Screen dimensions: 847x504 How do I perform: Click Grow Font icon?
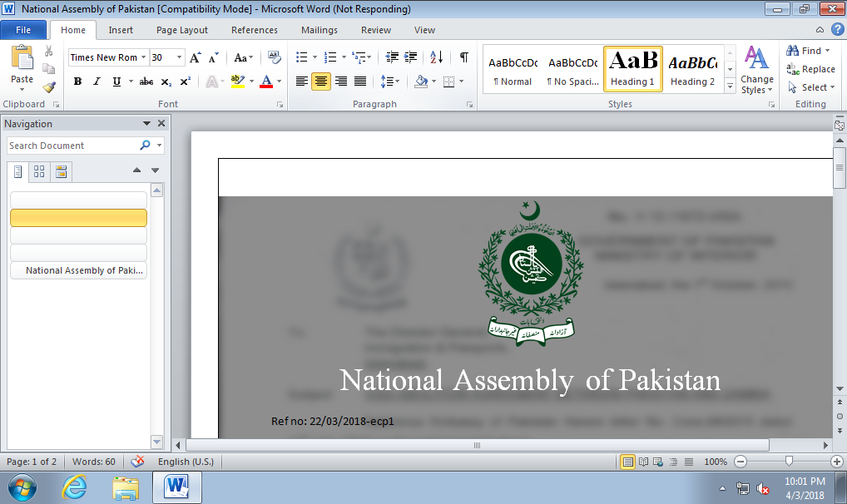click(x=196, y=57)
